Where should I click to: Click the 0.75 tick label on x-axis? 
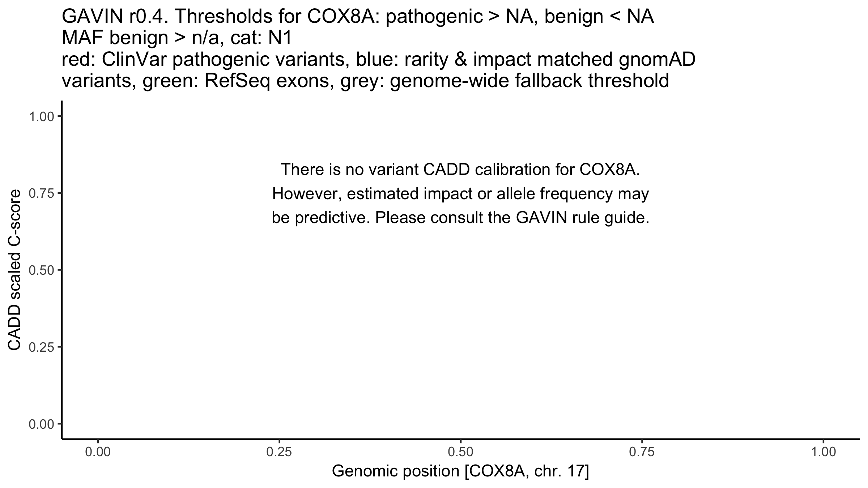[642, 453]
